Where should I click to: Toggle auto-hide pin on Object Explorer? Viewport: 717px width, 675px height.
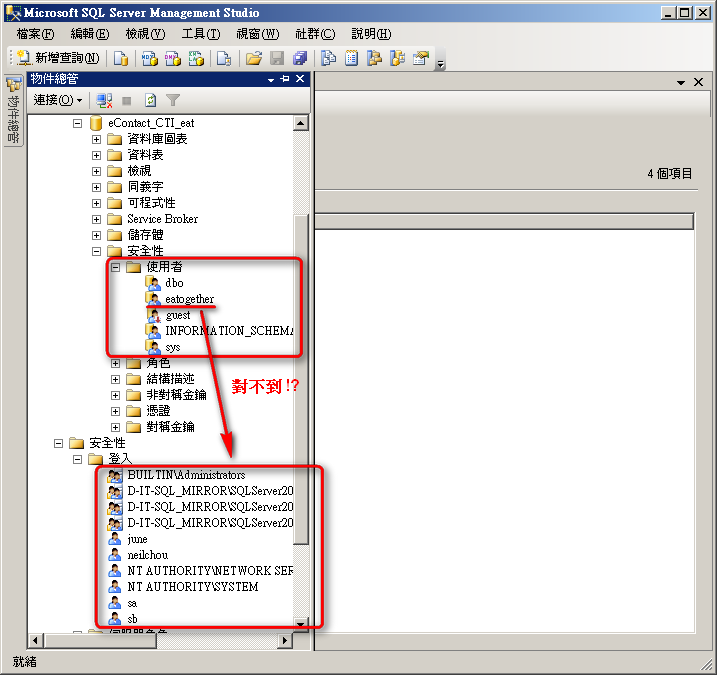[x=285, y=79]
